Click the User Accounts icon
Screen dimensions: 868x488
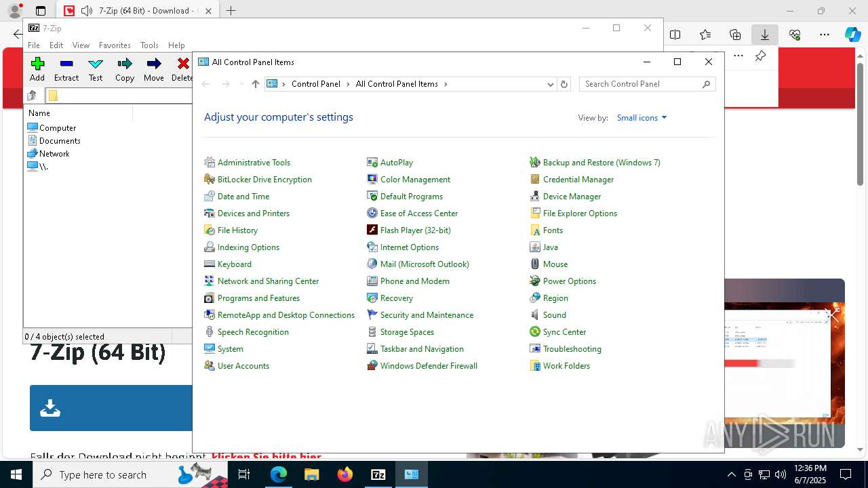(x=210, y=366)
